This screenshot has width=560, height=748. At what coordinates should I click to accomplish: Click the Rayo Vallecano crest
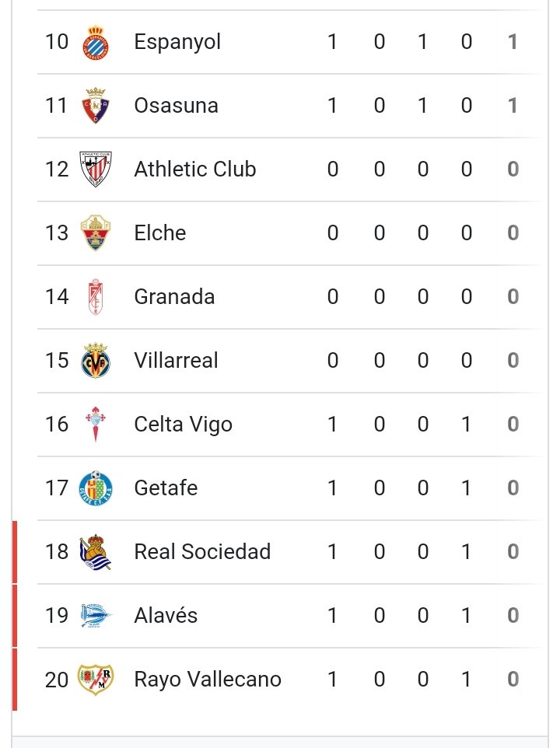click(96, 680)
